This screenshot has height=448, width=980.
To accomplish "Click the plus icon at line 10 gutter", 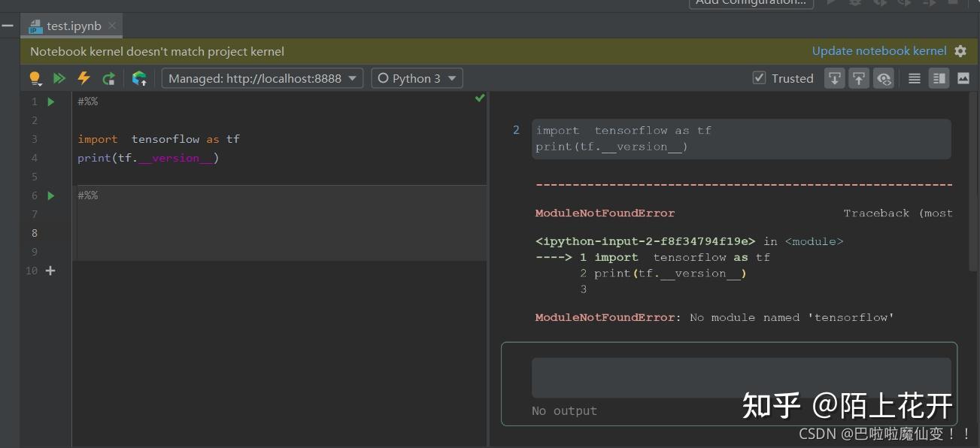I will [50, 271].
